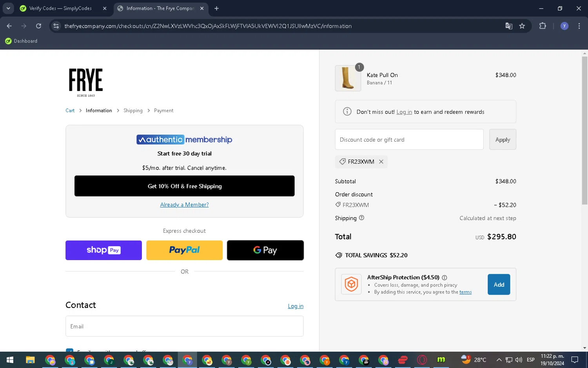This screenshot has width=588, height=368.
Task: Open the weather widget showing 28°C
Action: pos(474,360)
